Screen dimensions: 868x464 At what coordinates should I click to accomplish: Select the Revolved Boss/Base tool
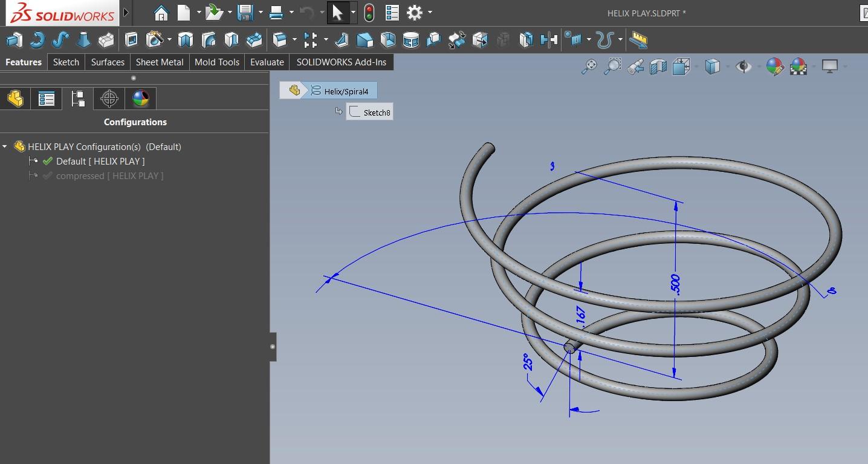pos(37,40)
